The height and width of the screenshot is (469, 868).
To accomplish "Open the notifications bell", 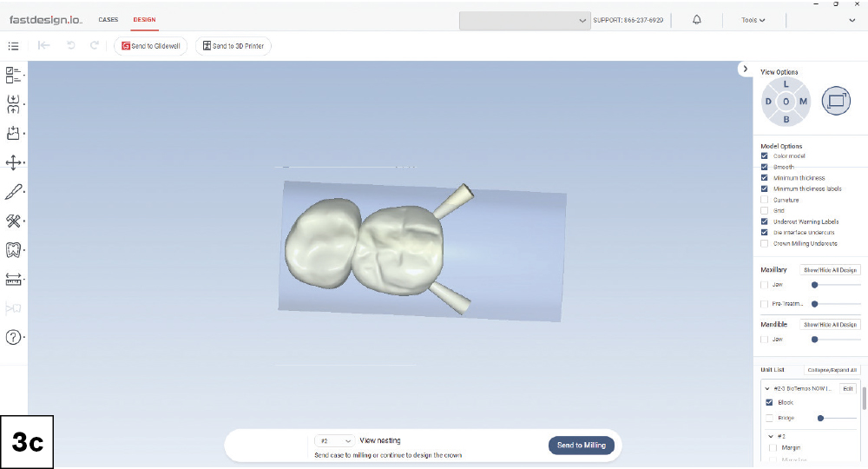I will pyautogui.click(x=697, y=20).
